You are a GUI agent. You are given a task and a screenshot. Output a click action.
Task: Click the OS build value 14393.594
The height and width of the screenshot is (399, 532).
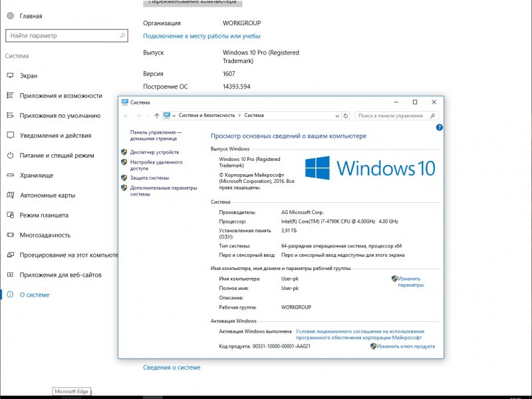pos(237,86)
